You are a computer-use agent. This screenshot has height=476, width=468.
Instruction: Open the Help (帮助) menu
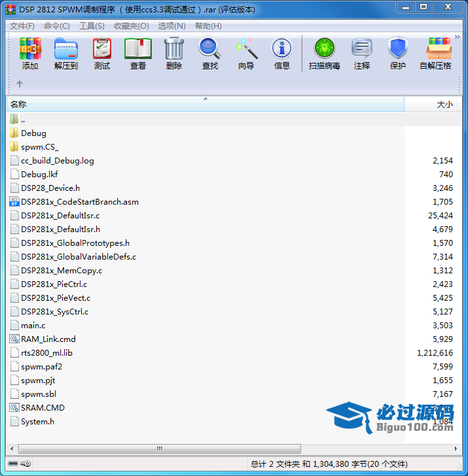point(208,26)
